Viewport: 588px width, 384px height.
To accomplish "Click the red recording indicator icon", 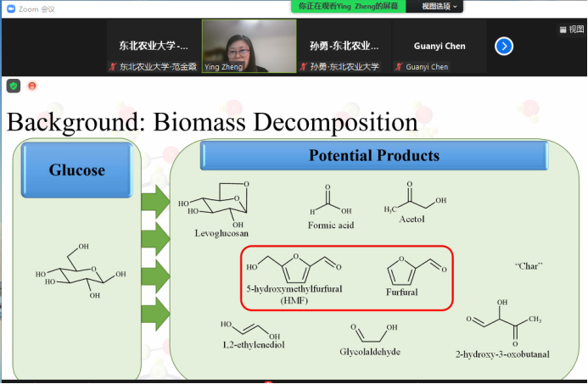I will click(32, 86).
